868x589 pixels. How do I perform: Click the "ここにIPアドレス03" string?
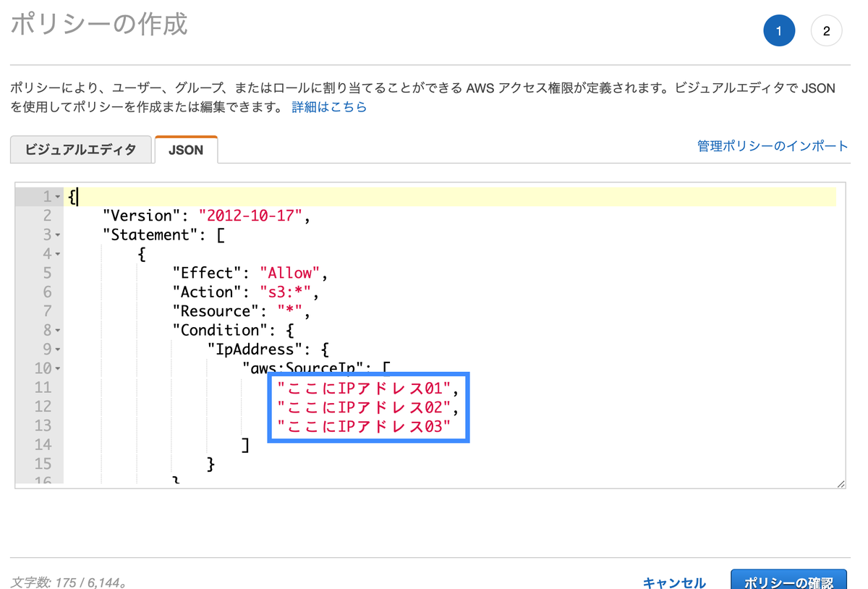tap(365, 426)
